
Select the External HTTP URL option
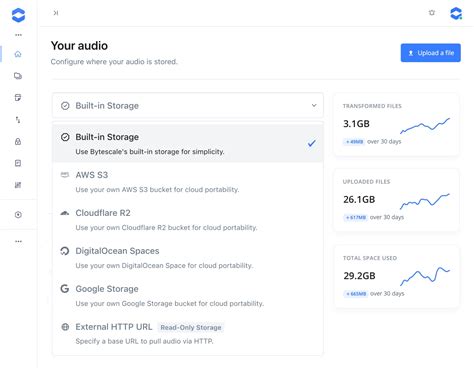188,334
